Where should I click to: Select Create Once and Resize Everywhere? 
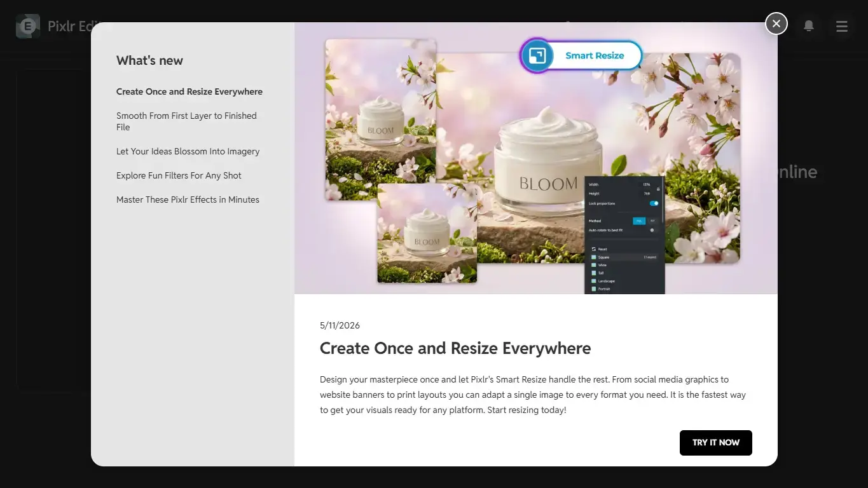189,91
